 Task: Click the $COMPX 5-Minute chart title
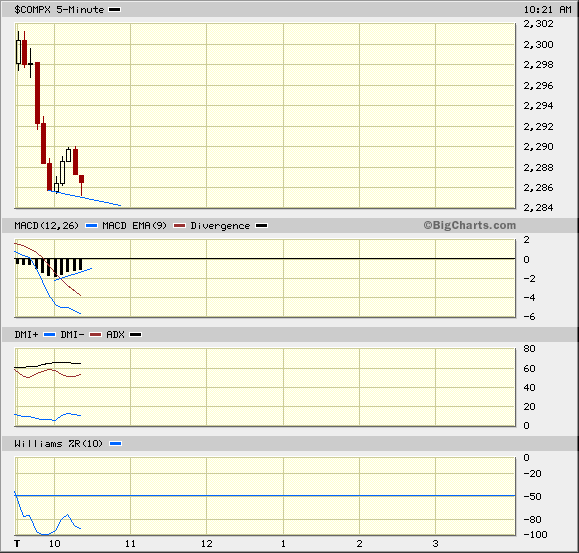(59, 10)
